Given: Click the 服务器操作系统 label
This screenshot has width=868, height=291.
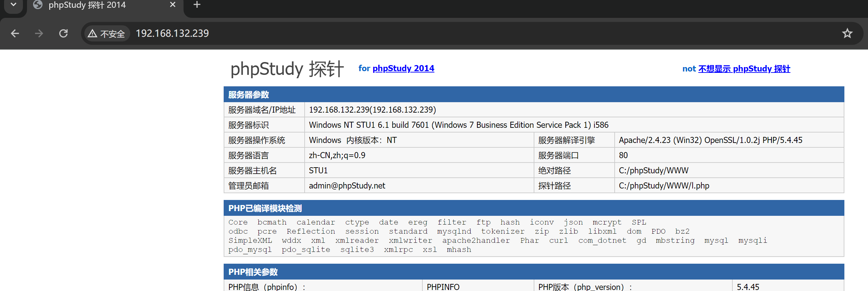Looking at the screenshot, I should click(256, 140).
